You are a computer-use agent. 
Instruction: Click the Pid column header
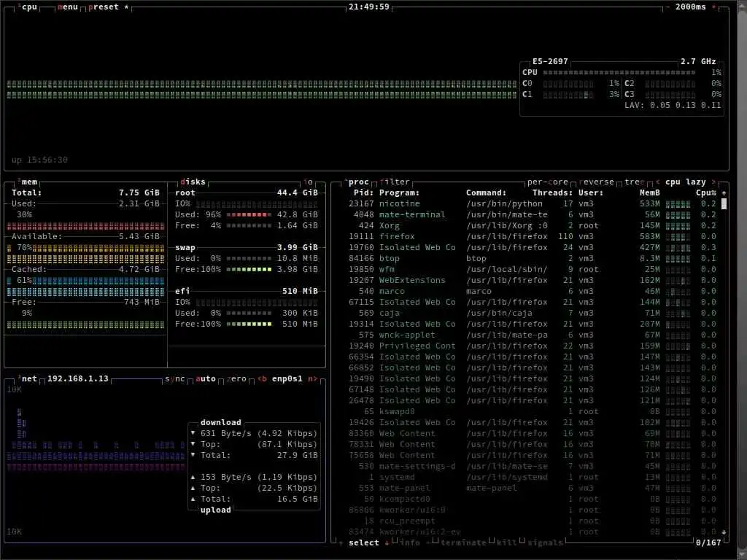tap(363, 192)
